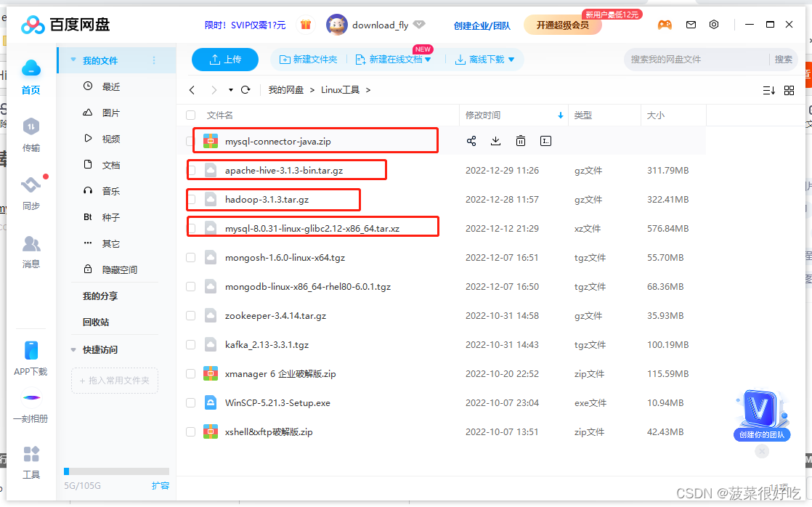Collapse the 我的文件 tree arrow
This screenshot has width=812, height=507.
click(x=73, y=60)
